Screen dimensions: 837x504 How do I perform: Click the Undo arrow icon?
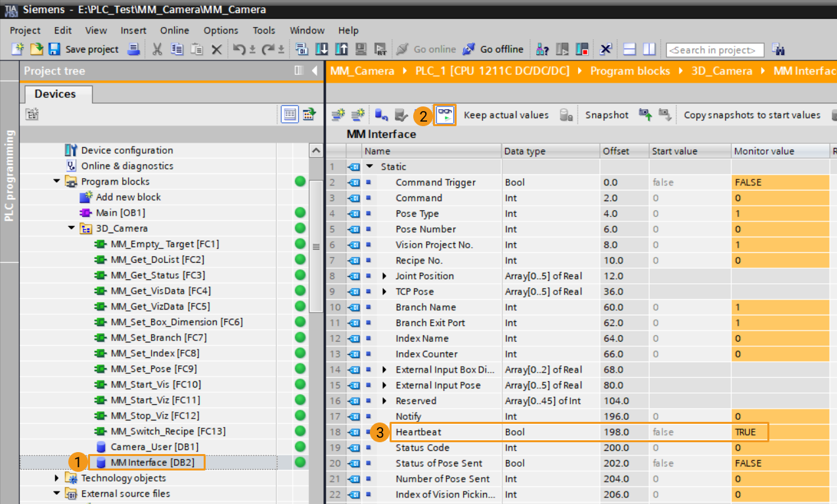(x=240, y=49)
